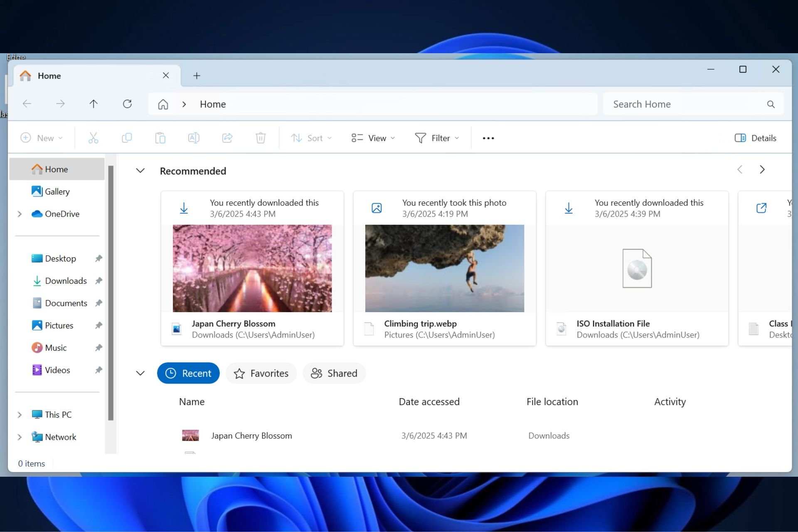Click the Downloads location in recent row
The width and height of the screenshot is (798, 532).
pyautogui.click(x=549, y=436)
